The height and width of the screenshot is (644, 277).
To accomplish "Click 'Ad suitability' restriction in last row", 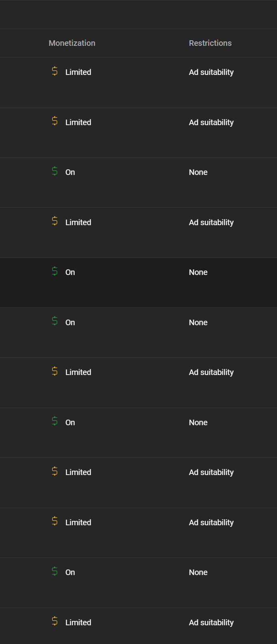I will click(x=211, y=622).
